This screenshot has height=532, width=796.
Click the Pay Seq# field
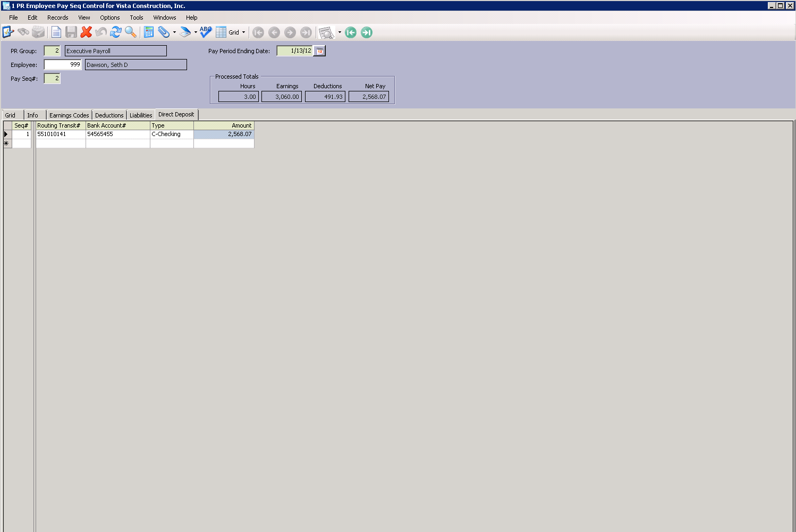click(52, 78)
